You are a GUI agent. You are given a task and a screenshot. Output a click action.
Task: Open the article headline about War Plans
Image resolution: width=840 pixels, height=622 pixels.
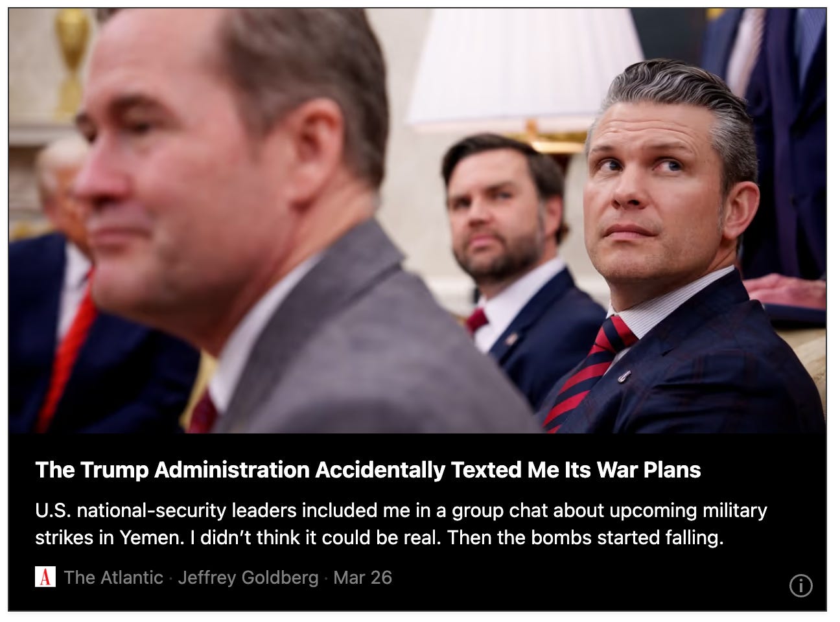[367, 470]
